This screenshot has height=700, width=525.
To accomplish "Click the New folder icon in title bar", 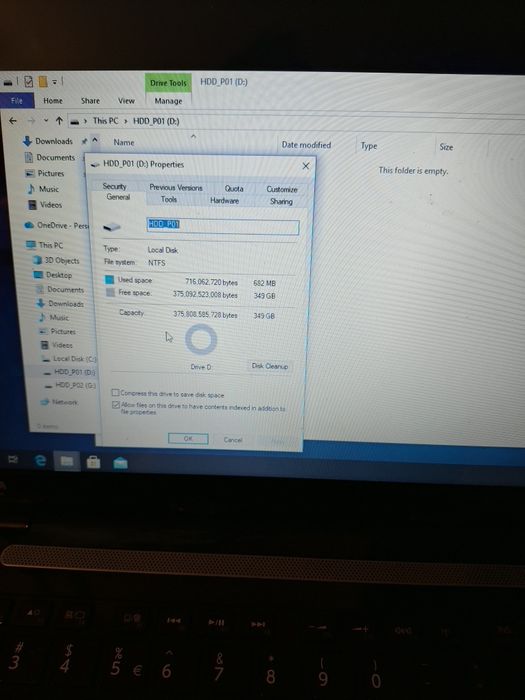I will pyautogui.click(x=42, y=82).
